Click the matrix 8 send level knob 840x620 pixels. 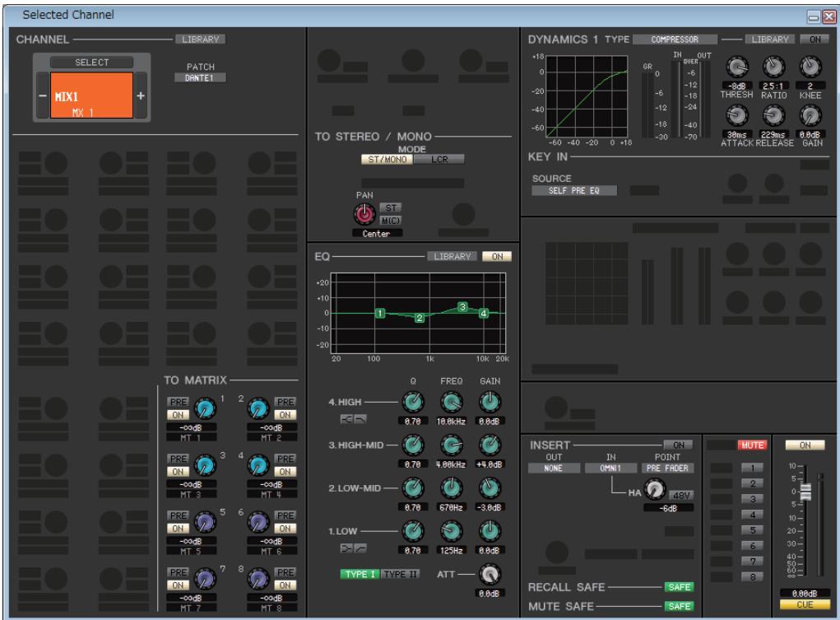click(x=258, y=579)
